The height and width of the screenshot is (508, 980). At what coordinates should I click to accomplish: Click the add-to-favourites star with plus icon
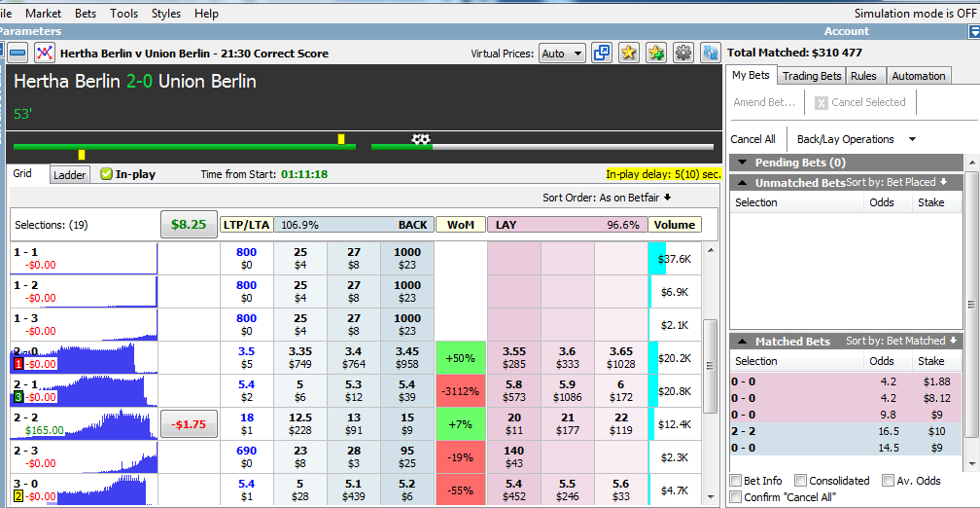click(x=656, y=54)
